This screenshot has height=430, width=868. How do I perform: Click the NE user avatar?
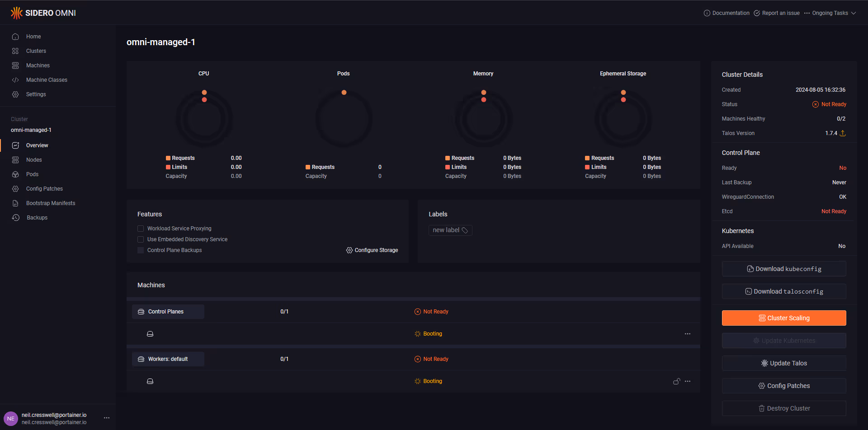[11, 419]
